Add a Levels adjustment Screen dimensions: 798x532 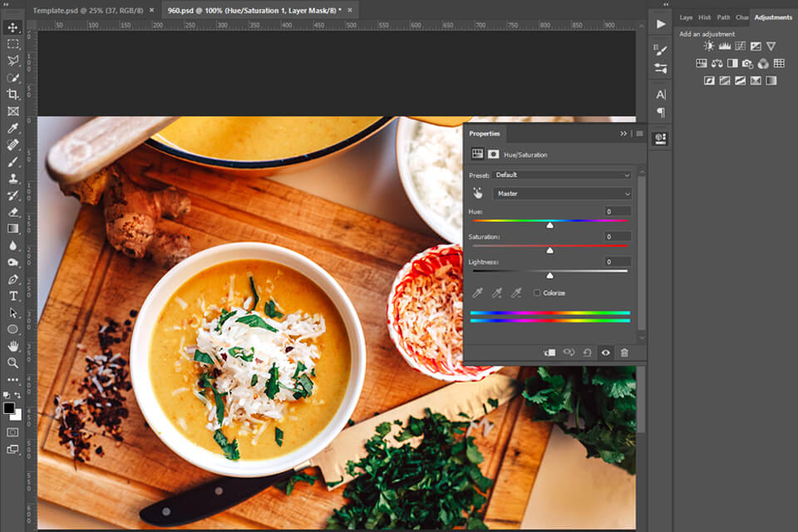(x=725, y=47)
